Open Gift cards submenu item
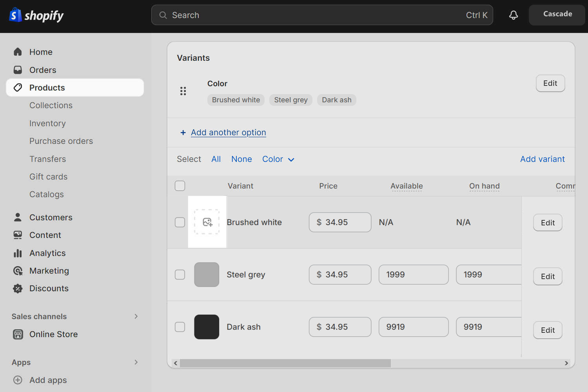This screenshot has height=392, width=588. 48,177
